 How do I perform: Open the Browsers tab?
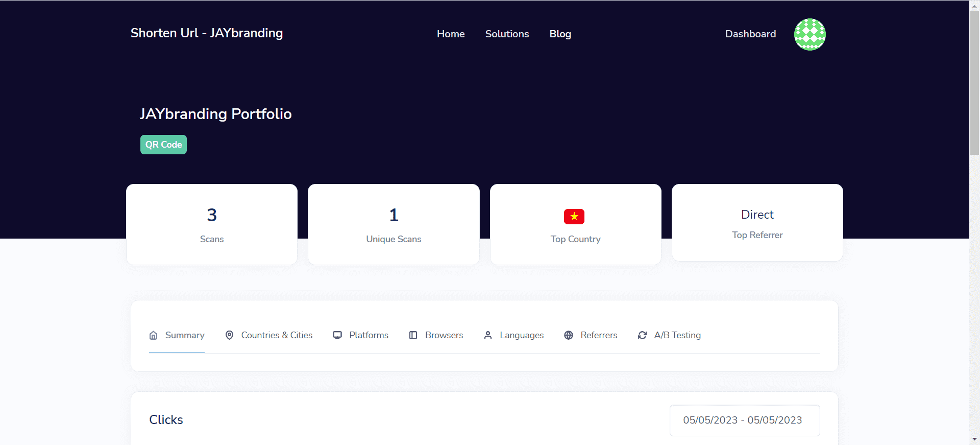pos(436,335)
